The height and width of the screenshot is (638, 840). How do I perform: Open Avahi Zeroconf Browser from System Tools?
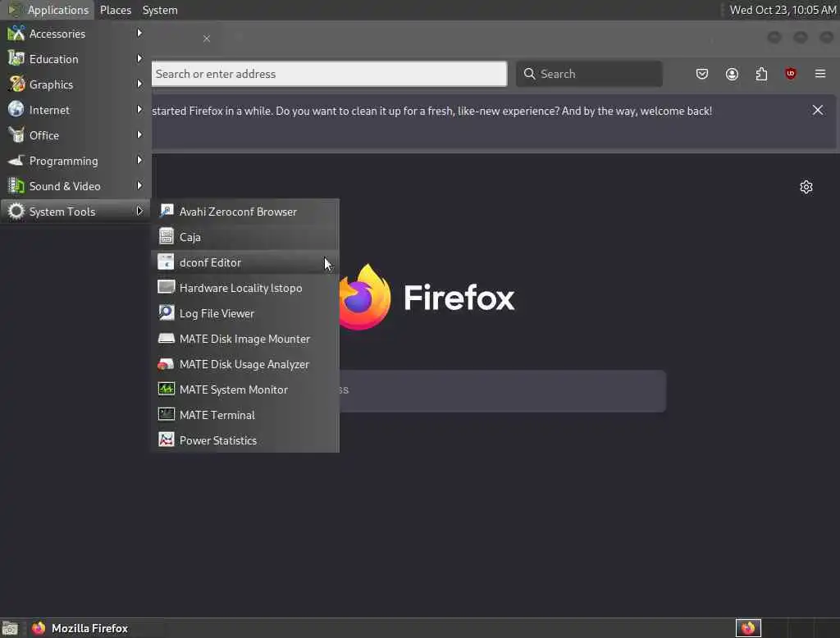(244, 212)
